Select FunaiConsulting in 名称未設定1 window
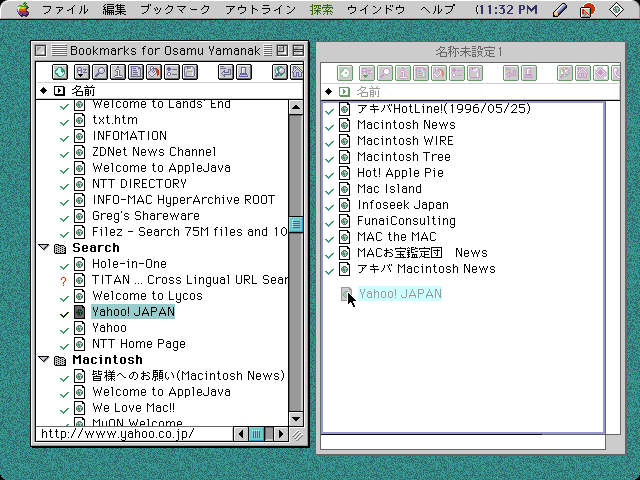 [x=406, y=221]
